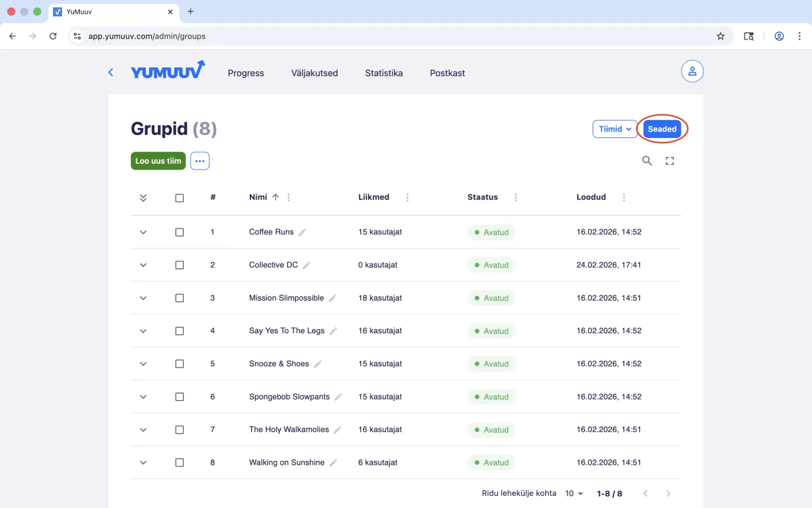The image size is (812, 508).
Task: Edit the Say Yes To The Legs name
Action: pos(333,331)
